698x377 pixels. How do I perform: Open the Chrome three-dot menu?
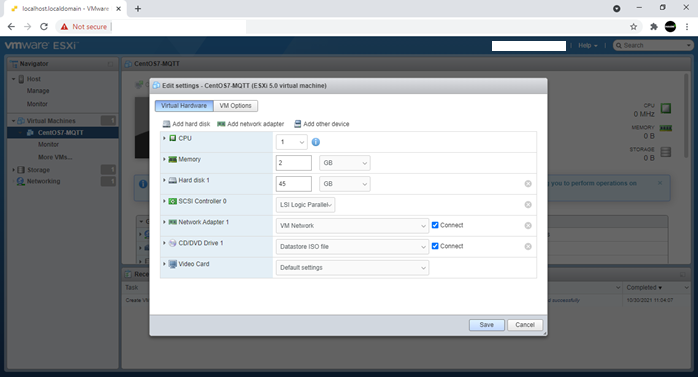click(687, 27)
